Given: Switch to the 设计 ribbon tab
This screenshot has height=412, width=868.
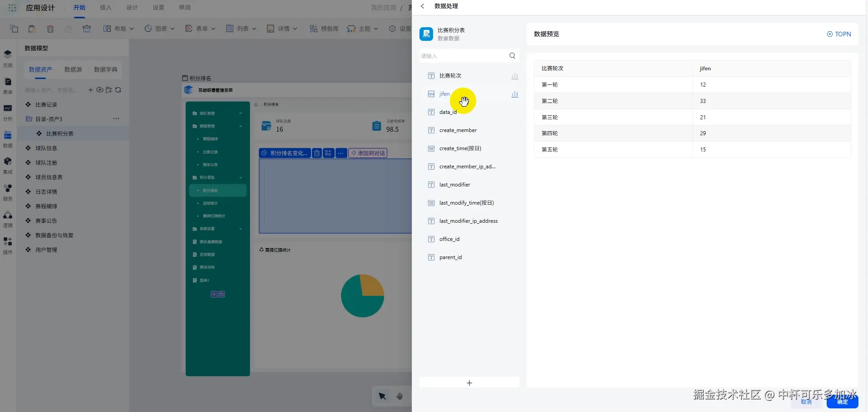Looking at the screenshot, I should coord(132,8).
